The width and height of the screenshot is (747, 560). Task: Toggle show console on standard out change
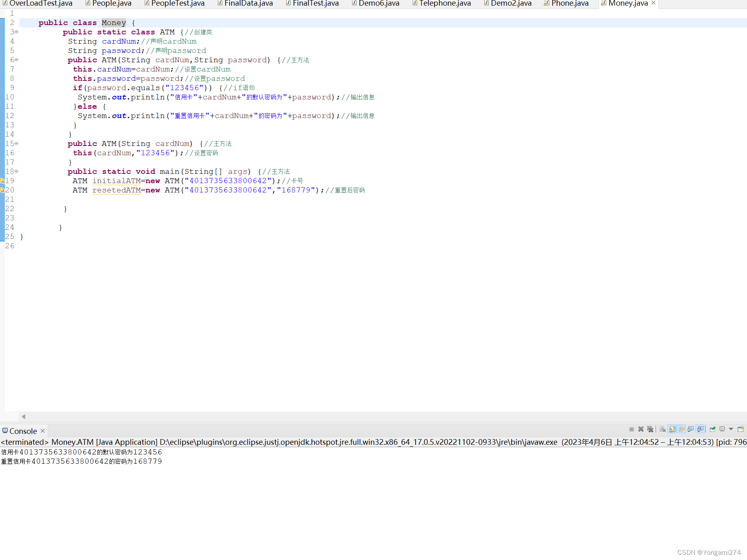click(691, 429)
